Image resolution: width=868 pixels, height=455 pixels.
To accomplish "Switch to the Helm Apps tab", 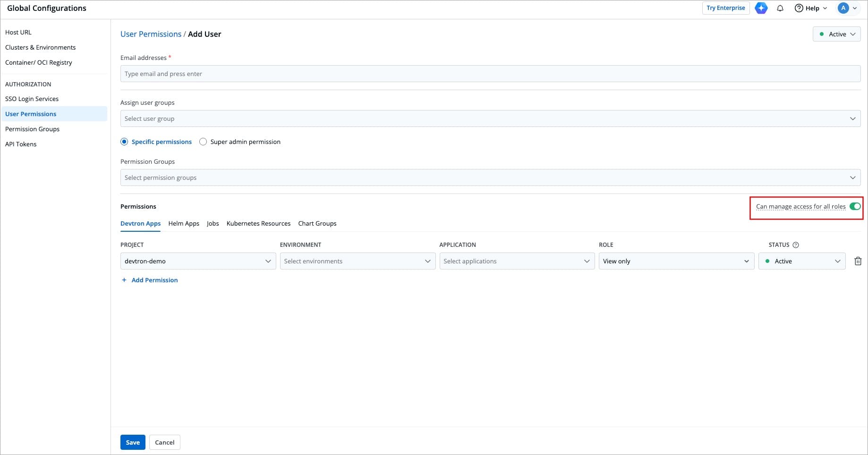I will (184, 223).
